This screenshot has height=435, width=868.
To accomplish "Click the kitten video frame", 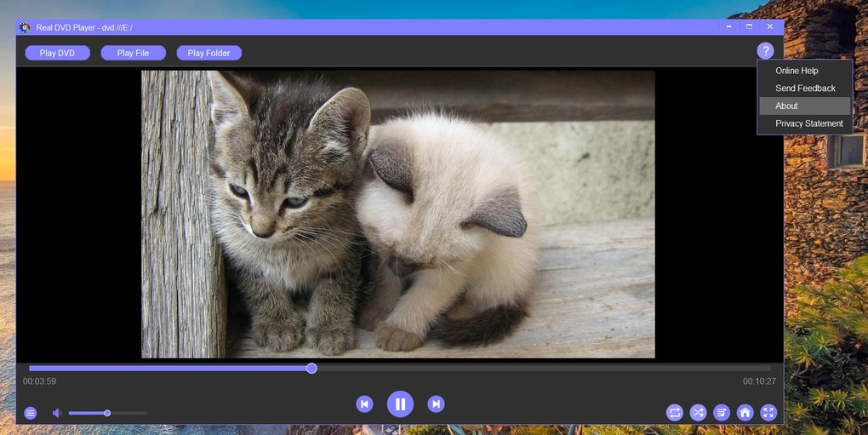I will 398,215.
